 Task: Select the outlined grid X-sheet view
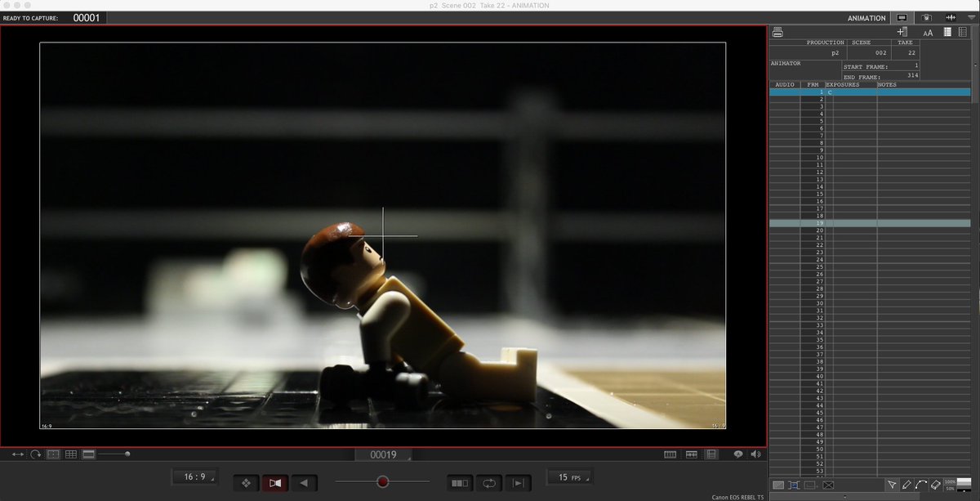pos(963,32)
